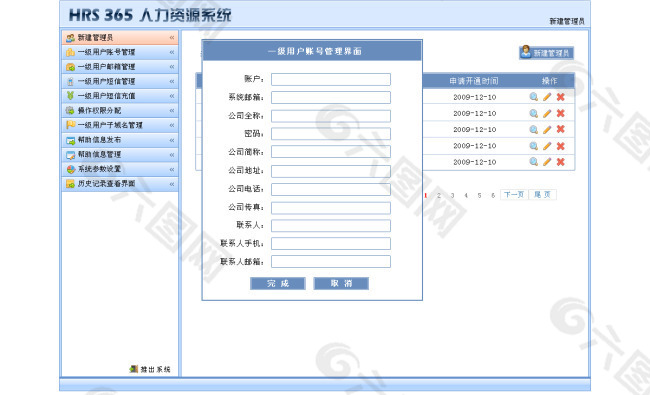Click the 一级用户邮箱管理 mail icon
The width and height of the screenshot is (650, 395).
pyautogui.click(x=70, y=67)
